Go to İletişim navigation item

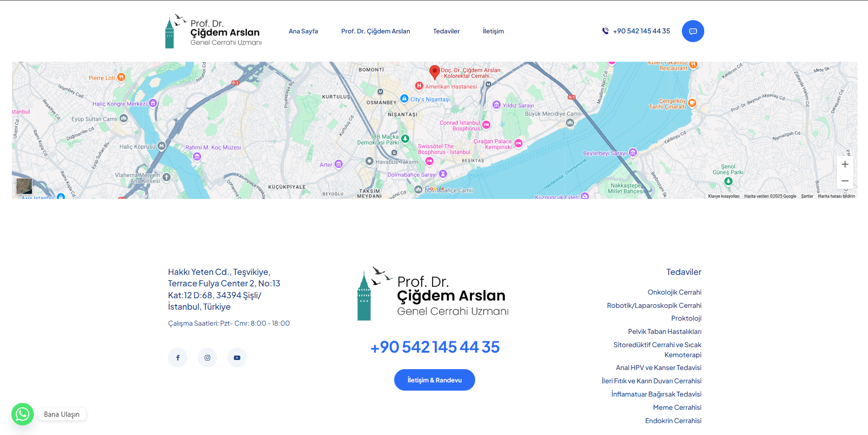[493, 31]
